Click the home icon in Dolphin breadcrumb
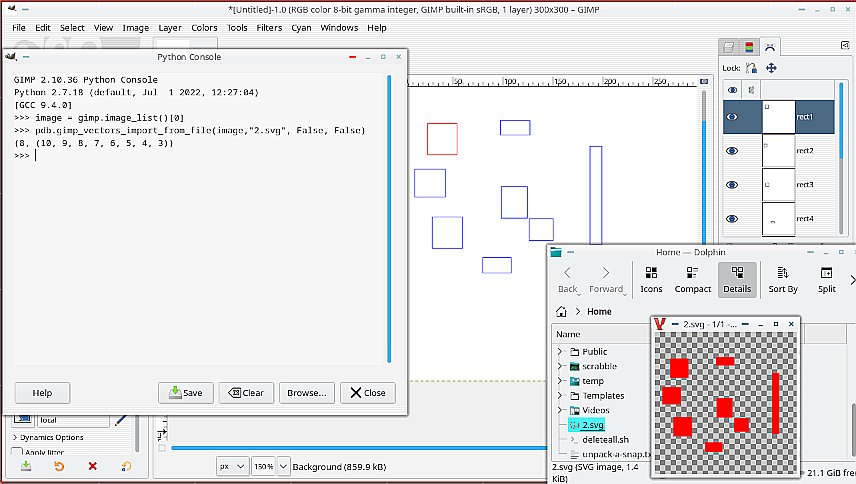This screenshot has height=484, width=856. pos(561,312)
